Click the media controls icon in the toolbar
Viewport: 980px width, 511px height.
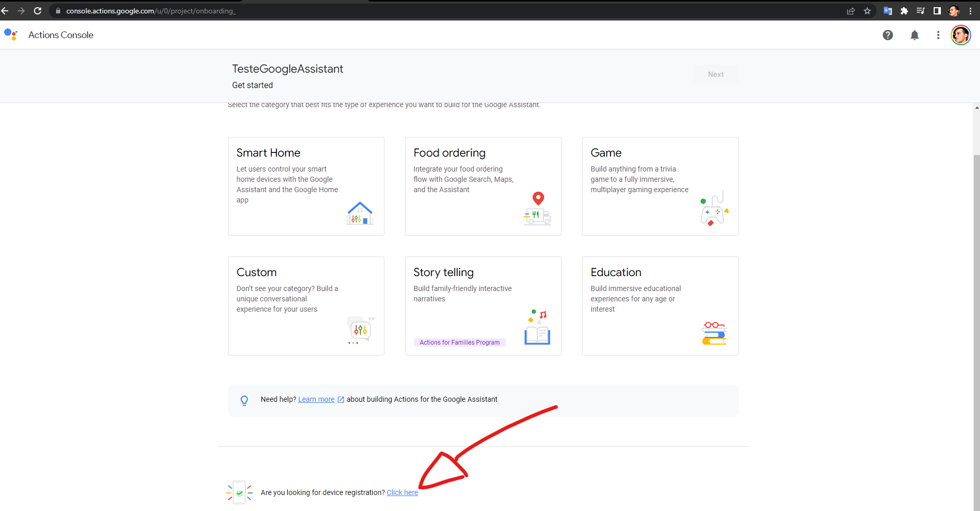click(921, 10)
